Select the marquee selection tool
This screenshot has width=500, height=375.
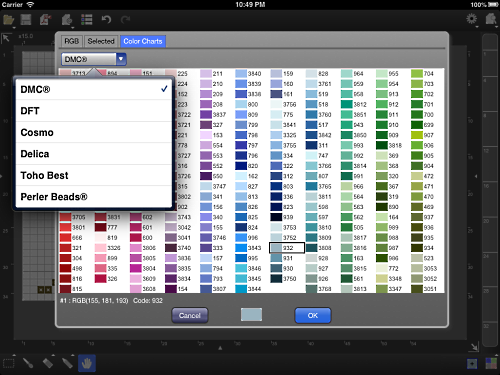click(8, 363)
